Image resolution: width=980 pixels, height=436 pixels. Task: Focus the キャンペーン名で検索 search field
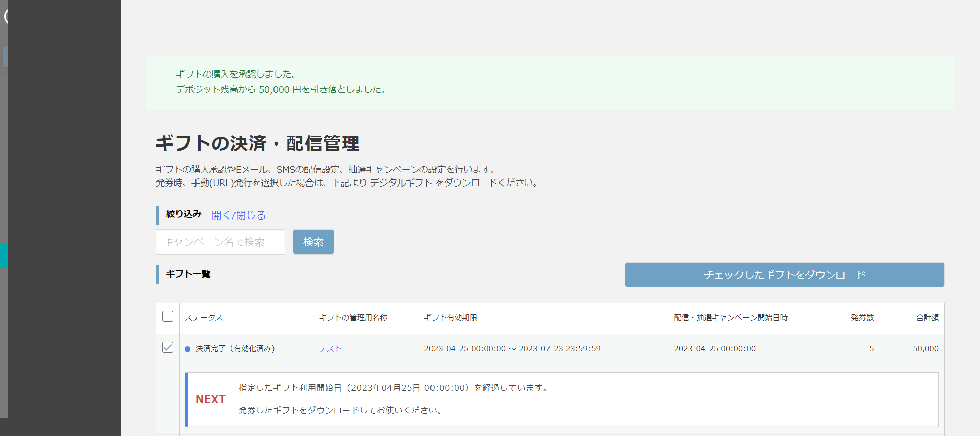pyautogui.click(x=220, y=242)
